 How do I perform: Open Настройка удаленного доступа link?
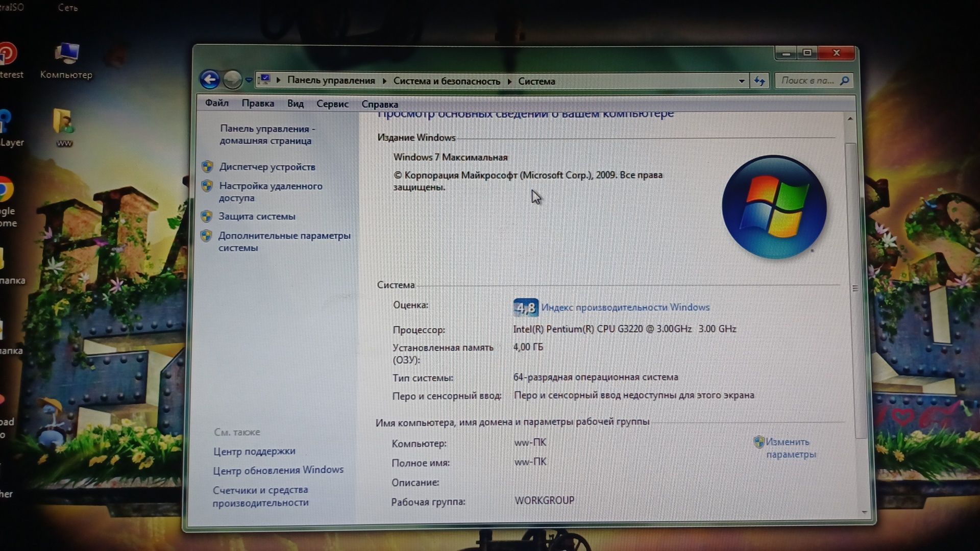click(x=271, y=192)
